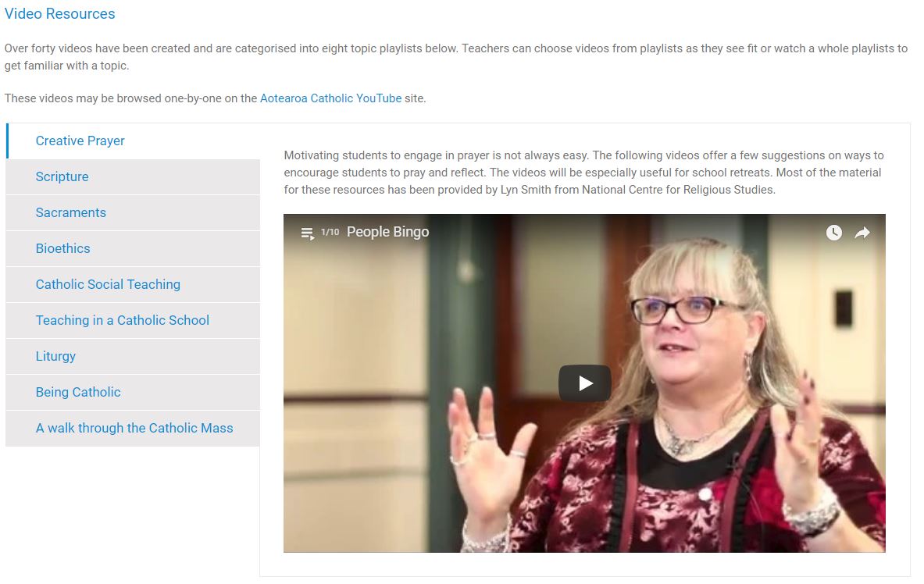924x584 pixels.
Task: Select A walk through the Catholic Mass
Action: coord(134,429)
